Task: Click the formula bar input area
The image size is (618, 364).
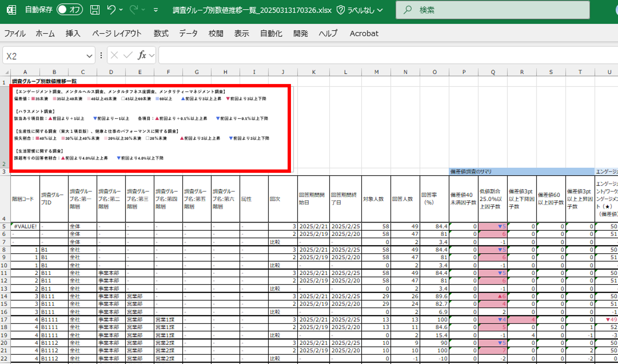Action: click(388, 55)
